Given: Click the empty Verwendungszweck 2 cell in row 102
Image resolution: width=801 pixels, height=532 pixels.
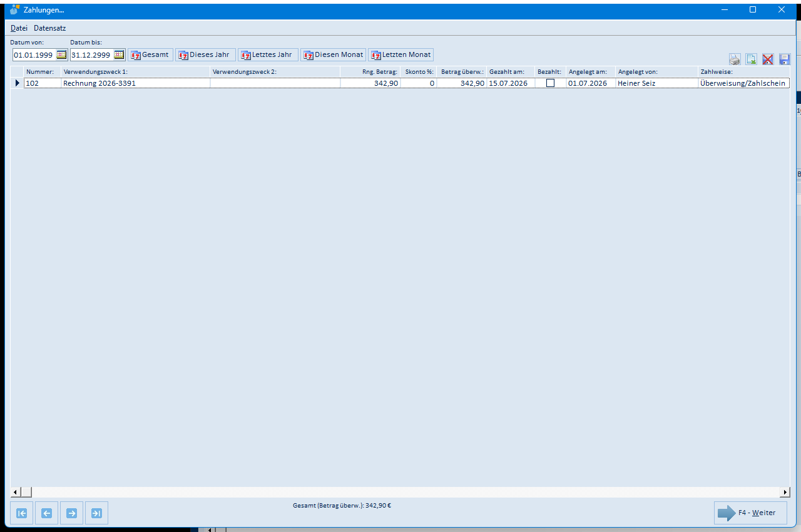Looking at the screenshot, I should pyautogui.click(x=275, y=83).
